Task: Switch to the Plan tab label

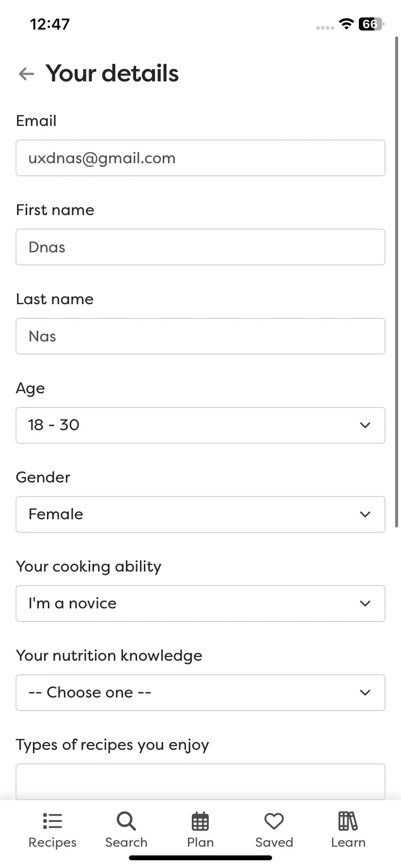Action: pyautogui.click(x=200, y=842)
